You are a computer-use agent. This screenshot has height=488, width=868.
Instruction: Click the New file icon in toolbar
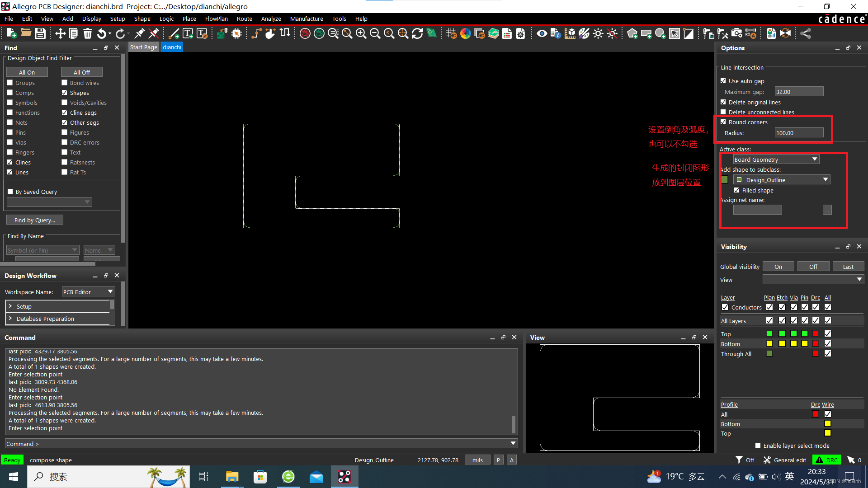click(x=11, y=33)
